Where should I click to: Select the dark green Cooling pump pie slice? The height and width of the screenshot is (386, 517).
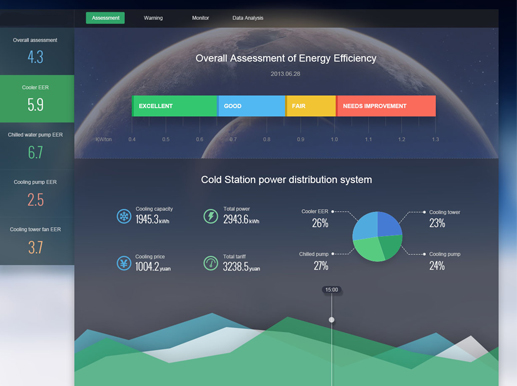click(x=391, y=246)
